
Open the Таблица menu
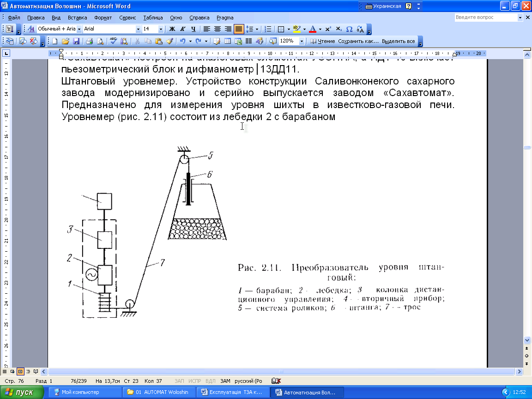tap(153, 18)
